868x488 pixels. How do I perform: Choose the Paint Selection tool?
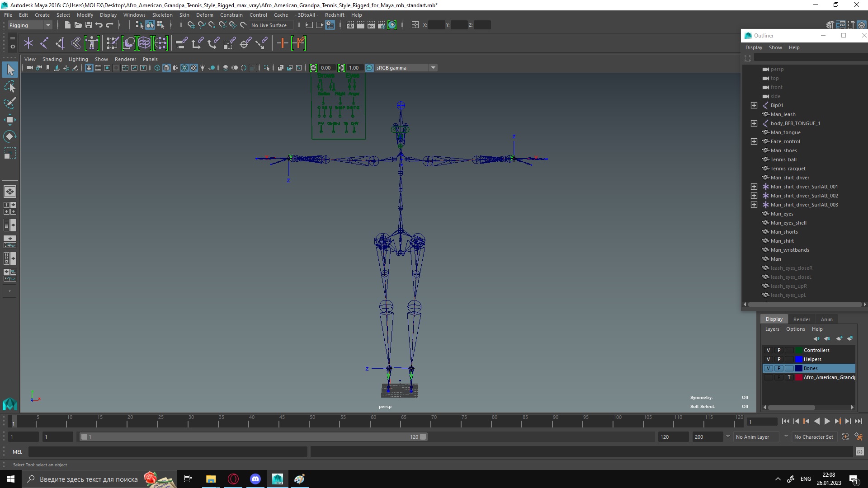[10, 103]
